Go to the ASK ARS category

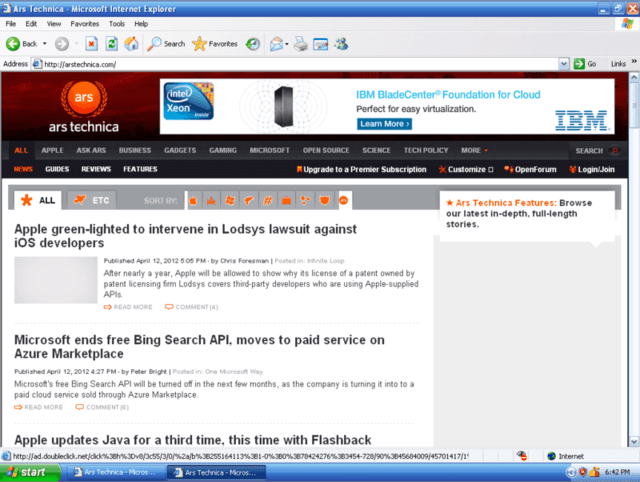[x=91, y=150]
